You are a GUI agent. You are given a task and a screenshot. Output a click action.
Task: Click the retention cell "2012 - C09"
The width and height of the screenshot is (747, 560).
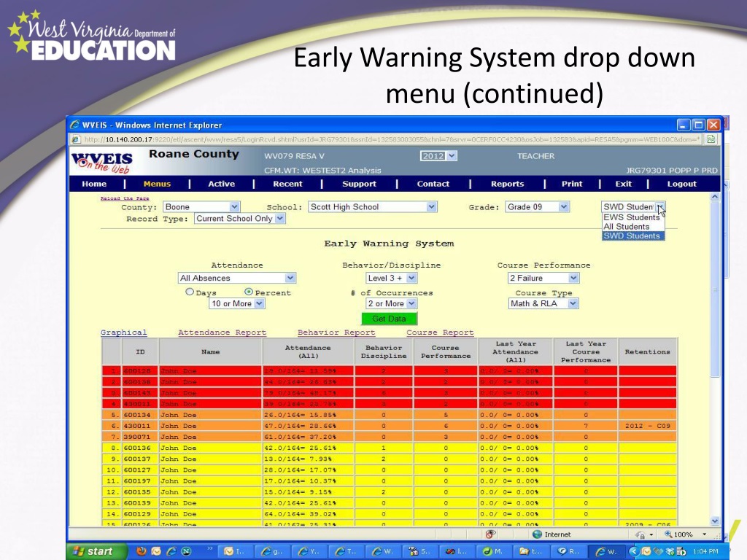click(648, 426)
